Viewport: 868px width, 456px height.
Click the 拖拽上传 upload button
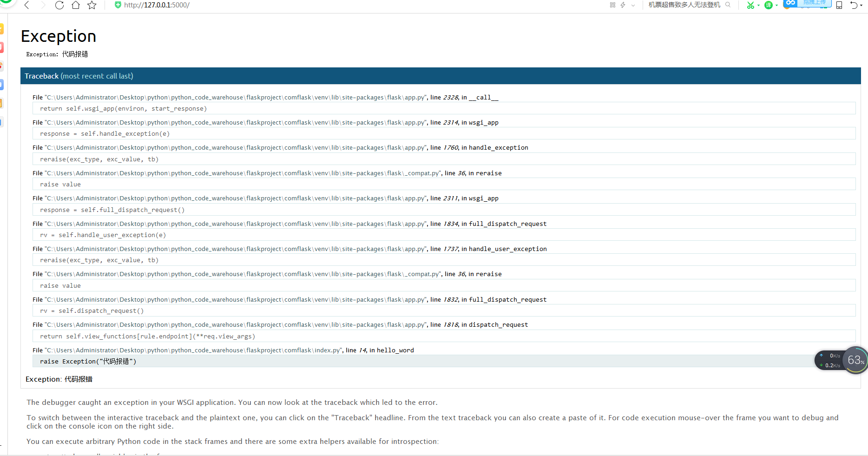[x=814, y=3]
